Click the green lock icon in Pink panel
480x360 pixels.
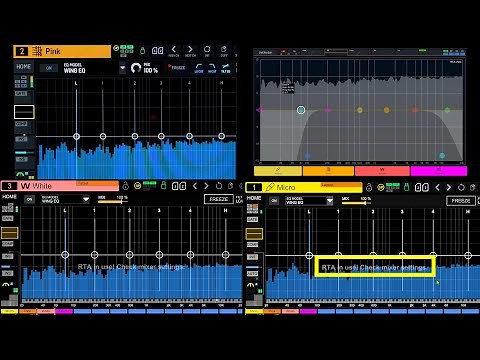143,51
